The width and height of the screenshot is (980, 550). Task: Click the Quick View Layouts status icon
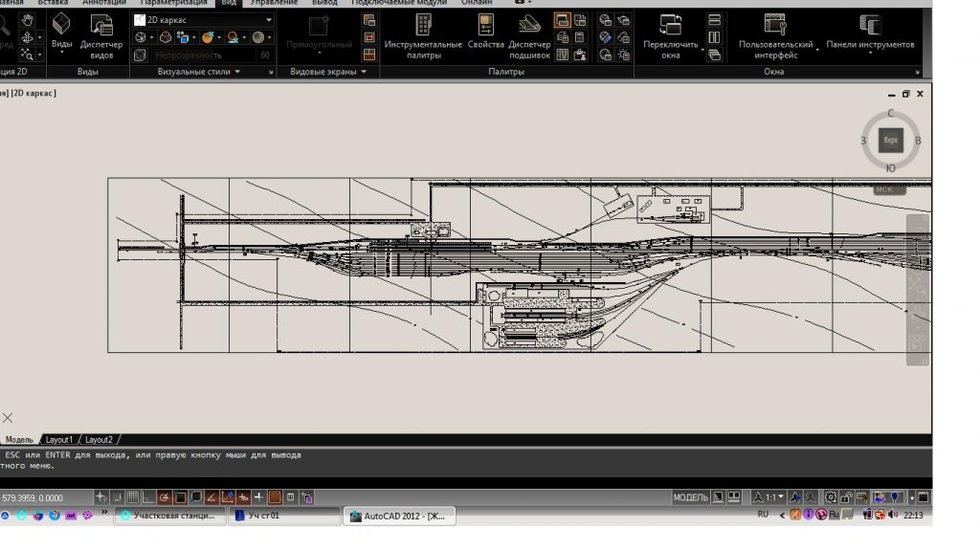coord(719,497)
